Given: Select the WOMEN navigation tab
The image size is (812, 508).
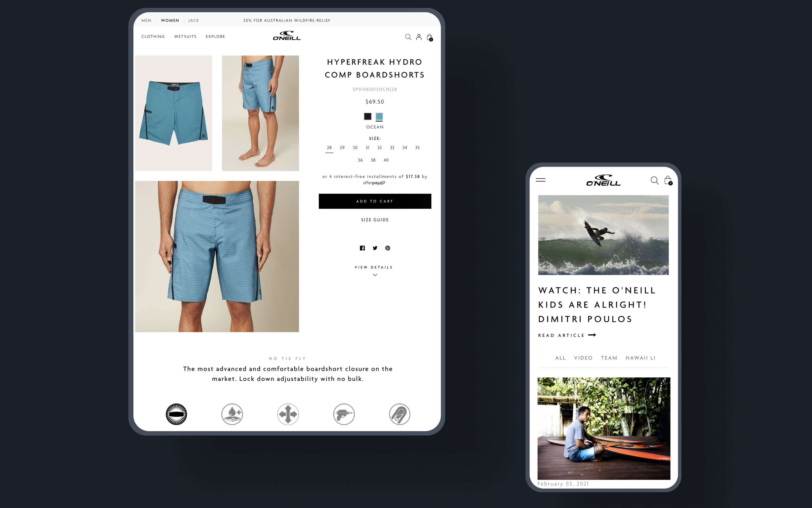Looking at the screenshot, I should pos(170,20).
